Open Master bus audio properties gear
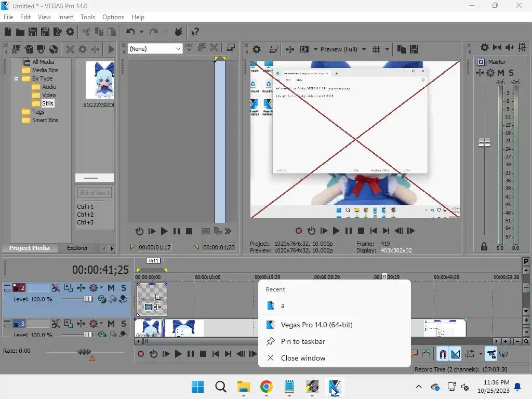This screenshot has width=532, height=399. (x=485, y=47)
